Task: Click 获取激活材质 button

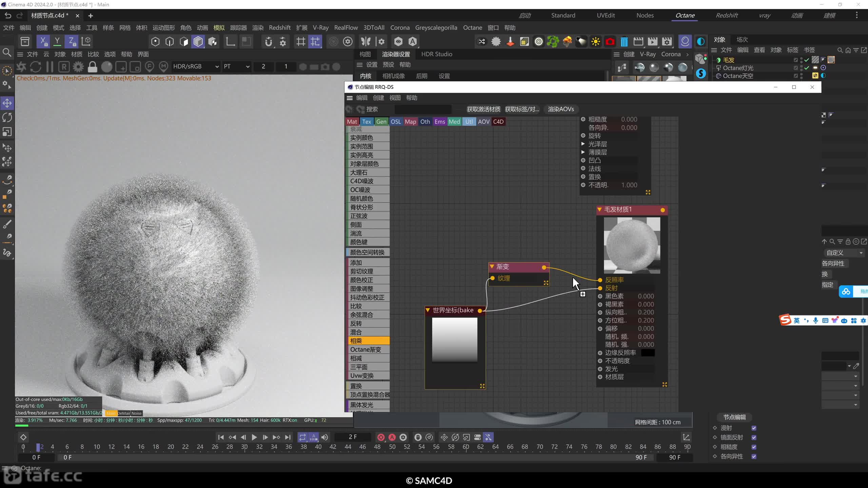Action: point(484,109)
